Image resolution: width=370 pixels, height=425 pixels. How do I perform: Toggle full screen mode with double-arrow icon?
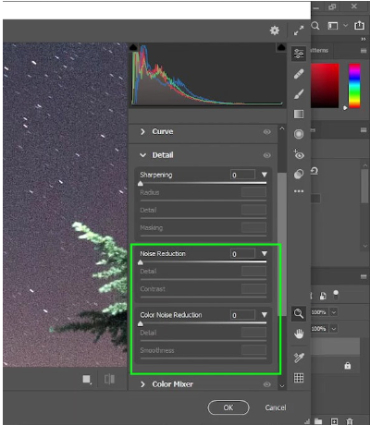[299, 31]
